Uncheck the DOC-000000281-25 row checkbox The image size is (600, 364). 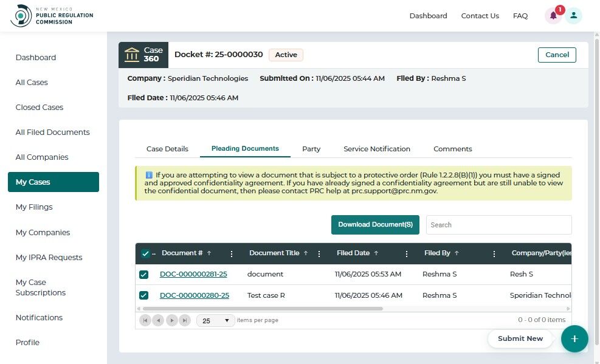pyautogui.click(x=143, y=275)
